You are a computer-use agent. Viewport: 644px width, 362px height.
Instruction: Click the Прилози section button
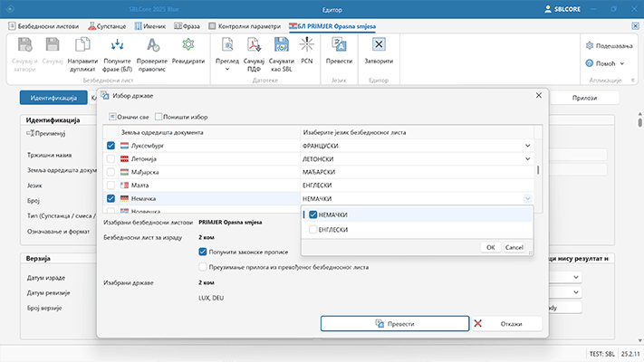(584, 98)
